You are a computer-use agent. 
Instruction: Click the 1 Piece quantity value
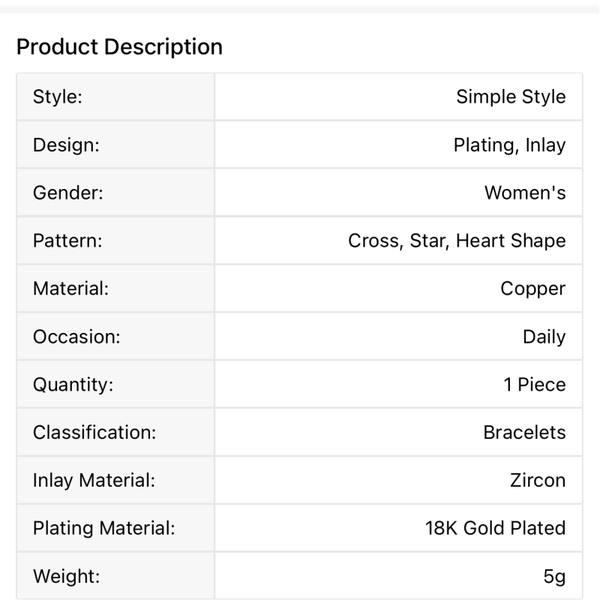(534, 385)
